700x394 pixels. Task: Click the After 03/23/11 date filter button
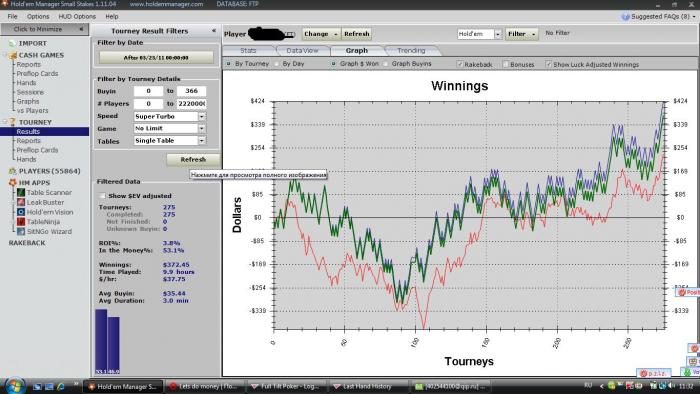coord(156,58)
